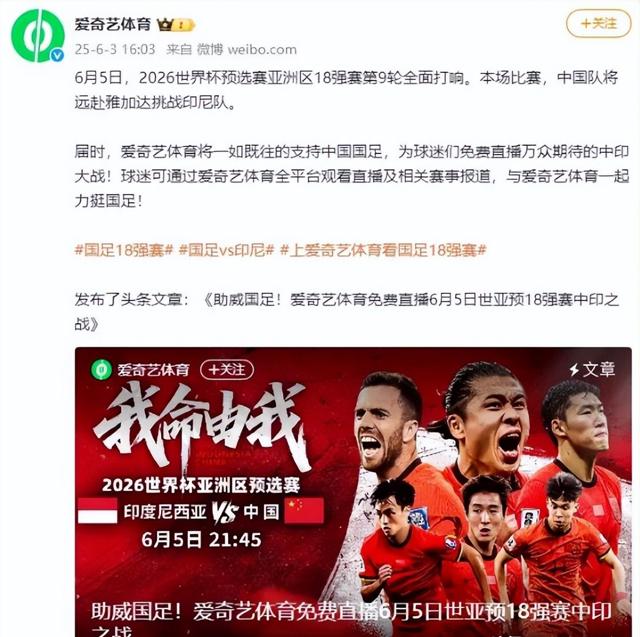Open hashtag #上爱奇艺体育看国足18强赛#
Image resolution: width=640 pixels, height=637 pixels.
coord(383,250)
